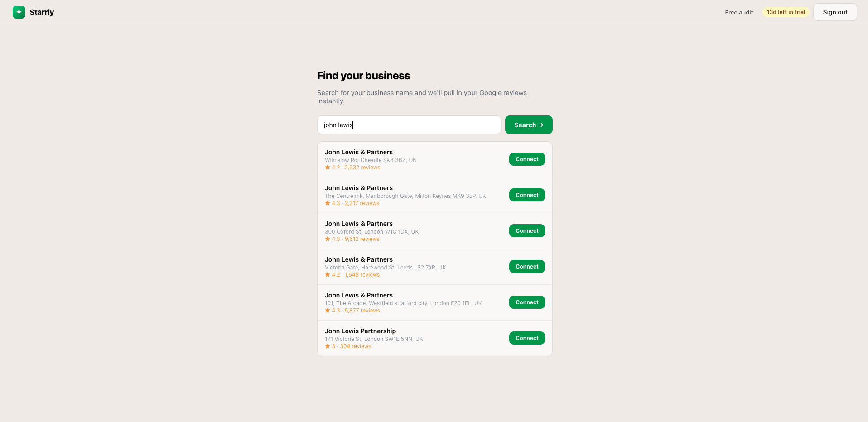Connect the Westfield Stratford City store
Viewport: 868px width, 422px height.
(527, 302)
